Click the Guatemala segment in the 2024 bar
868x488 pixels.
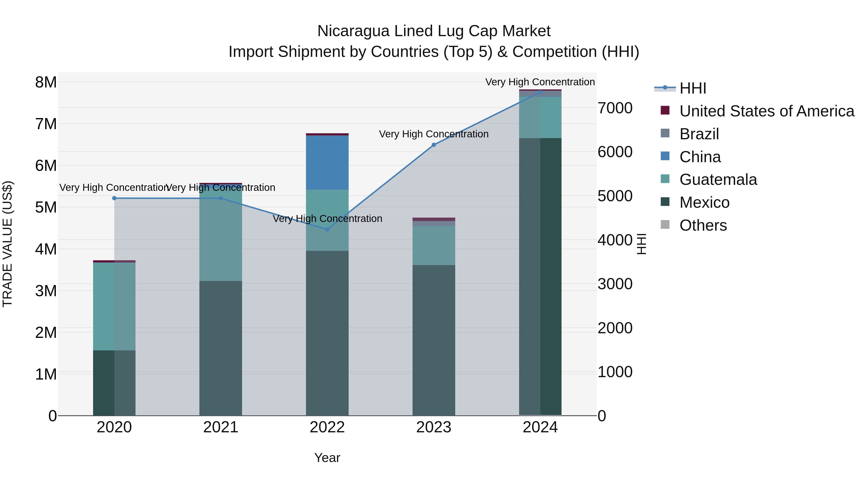tap(540, 118)
